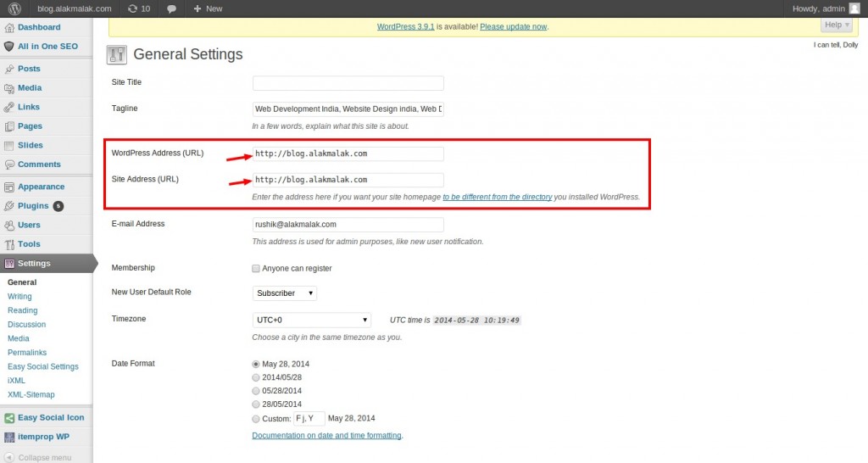Click the All in One SEO shield icon

(x=8, y=47)
